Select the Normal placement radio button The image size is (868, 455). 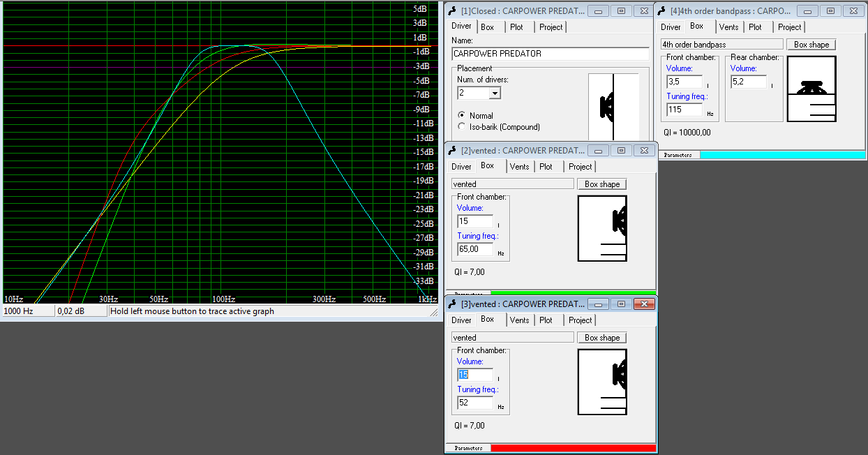pos(461,115)
